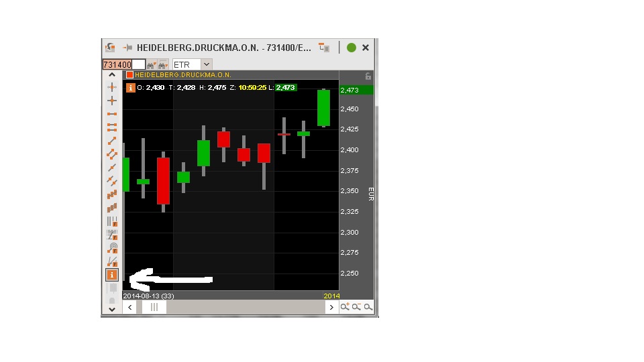The height and width of the screenshot is (362, 644).
Task: Zoom in on the chart
Action: [345, 306]
